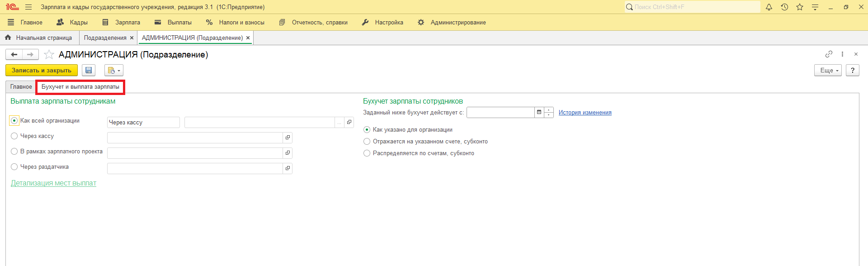Open the Кадры section
The width and height of the screenshot is (868, 266).
click(72, 22)
